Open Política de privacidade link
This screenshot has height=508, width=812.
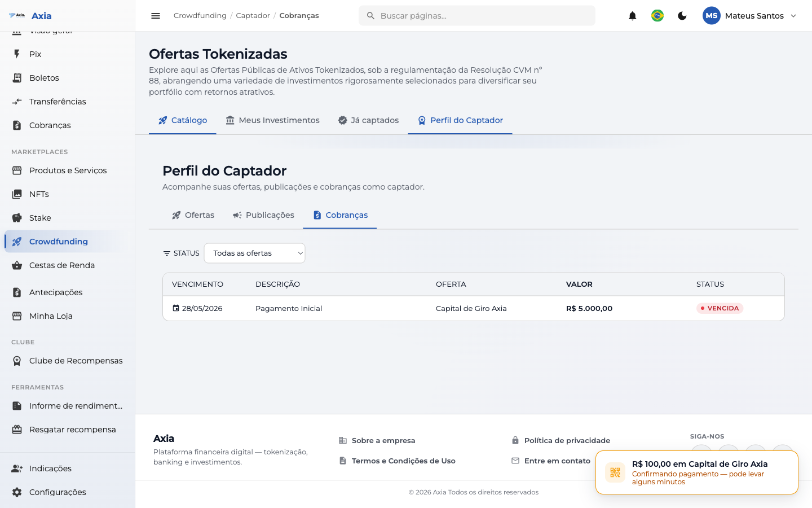click(x=561, y=440)
